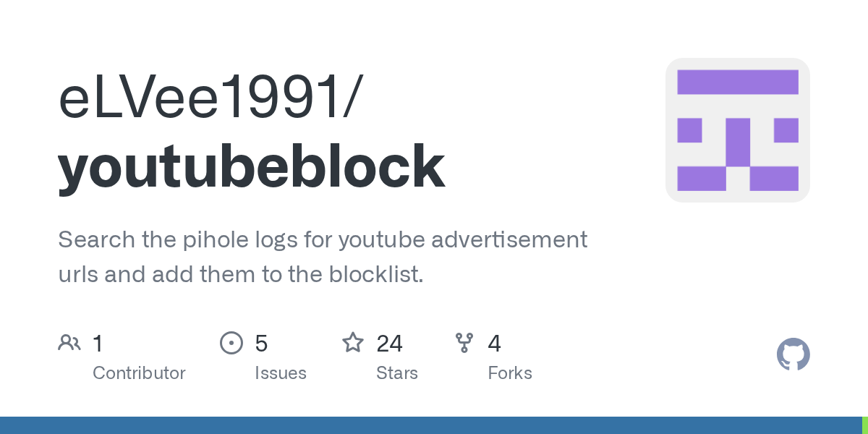Screen dimensions: 868x434
Task: Select the Stars label
Action: point(396,373)
